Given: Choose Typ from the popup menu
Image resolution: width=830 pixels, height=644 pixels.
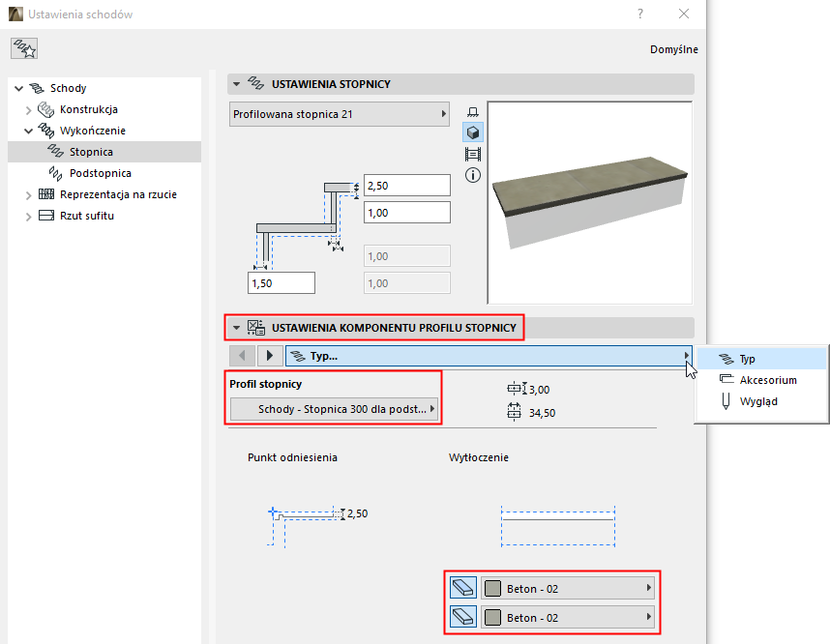Looking at the screenshot, I should [x=761, y=359].
